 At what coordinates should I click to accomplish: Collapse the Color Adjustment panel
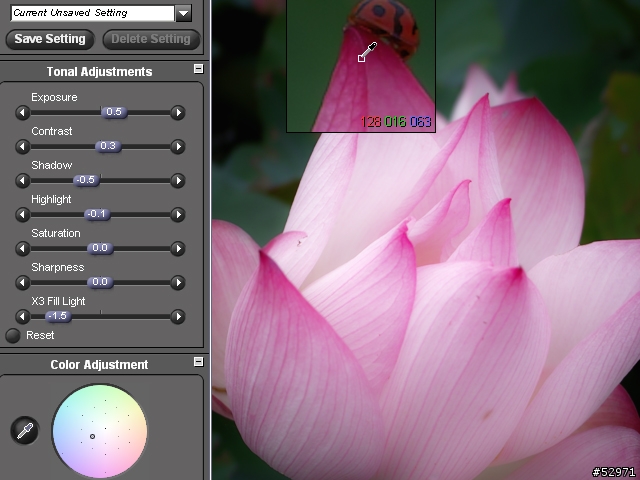[x=198, y=362]
